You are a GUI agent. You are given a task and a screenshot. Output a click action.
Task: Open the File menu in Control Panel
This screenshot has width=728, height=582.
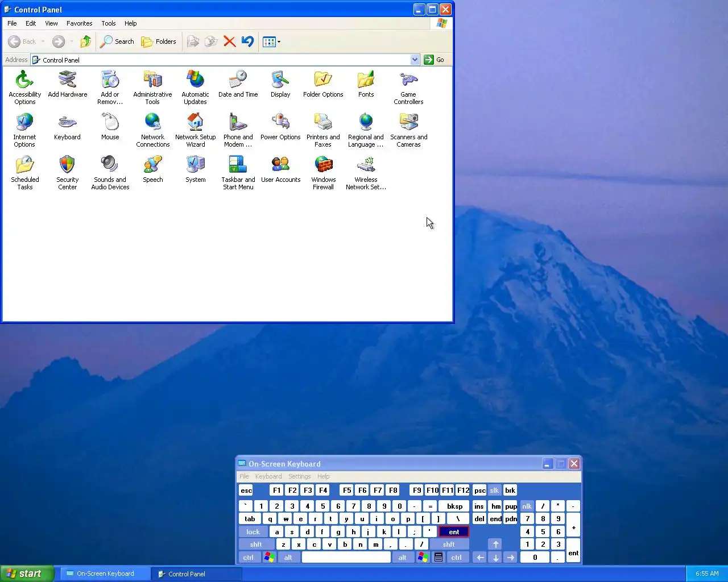[x=12, y=23]
